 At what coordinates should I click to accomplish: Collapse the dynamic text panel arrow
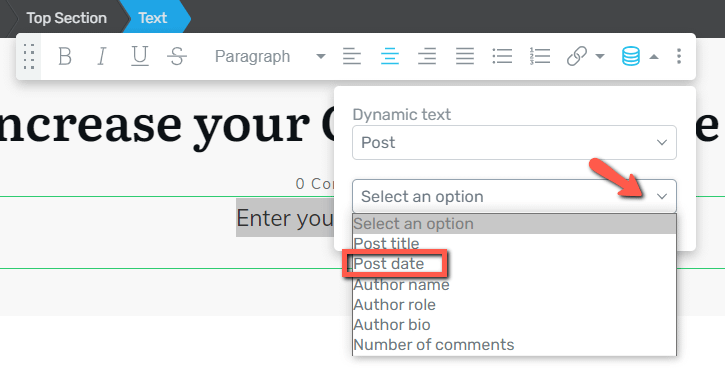click(x=653, y=57)
